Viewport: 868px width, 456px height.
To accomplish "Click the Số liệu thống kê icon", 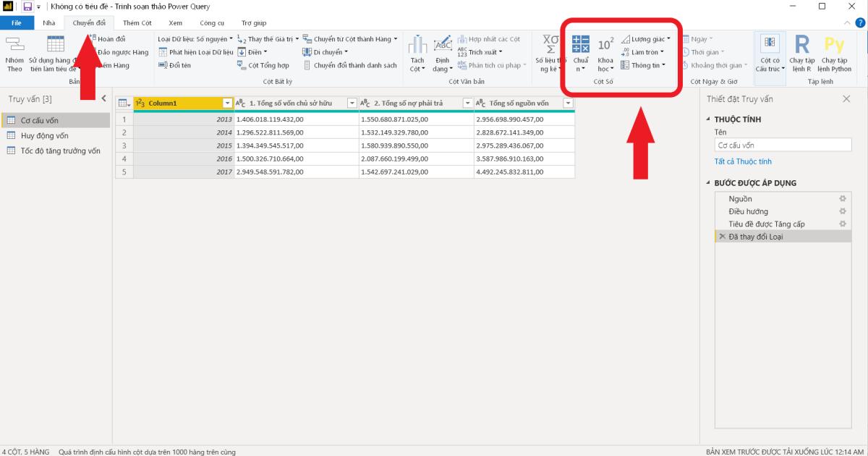I will tap(551, 44).
